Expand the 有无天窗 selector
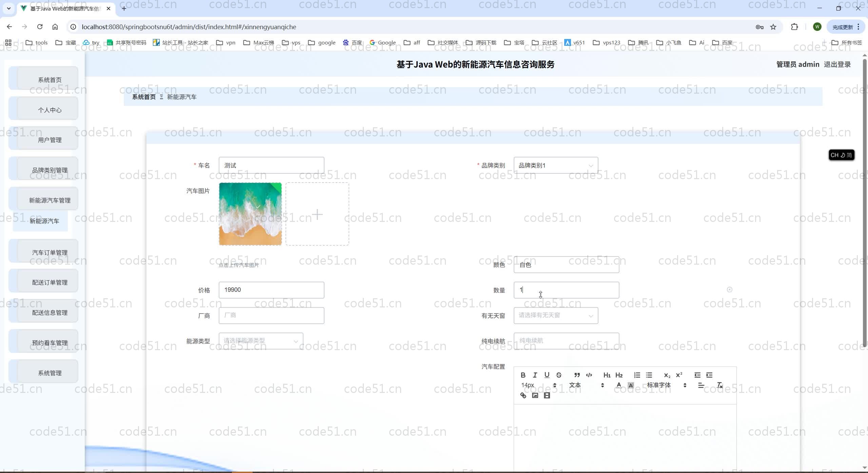This screenshot has height=473, width=868. (555, 316)
